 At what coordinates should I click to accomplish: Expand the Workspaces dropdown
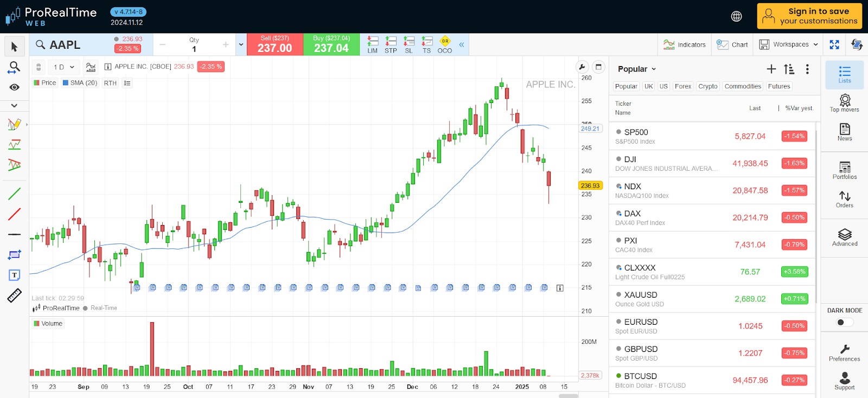click(x=788, y=44)
